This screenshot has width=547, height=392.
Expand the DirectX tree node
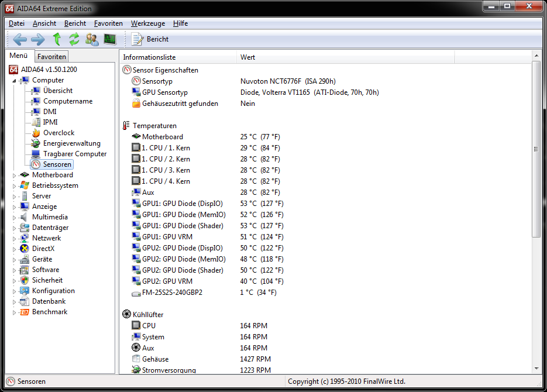click(14, 249)
